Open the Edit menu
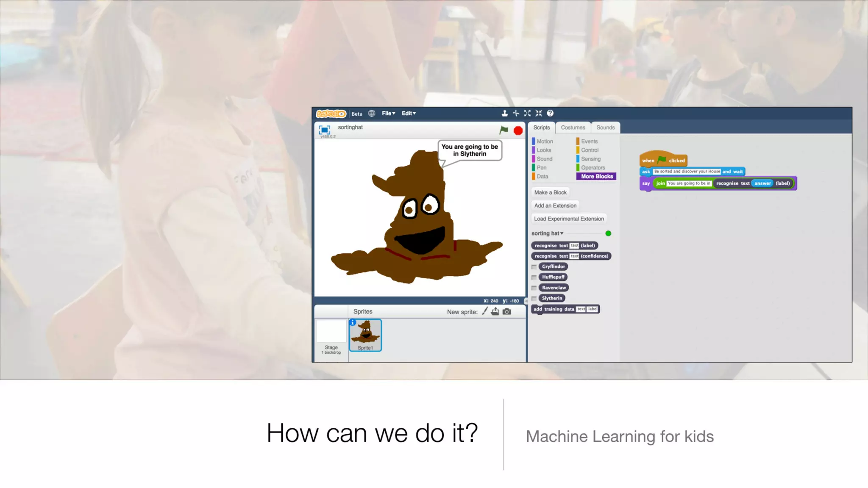This screenshot has height=488, width=868. [x=409, y=114]
